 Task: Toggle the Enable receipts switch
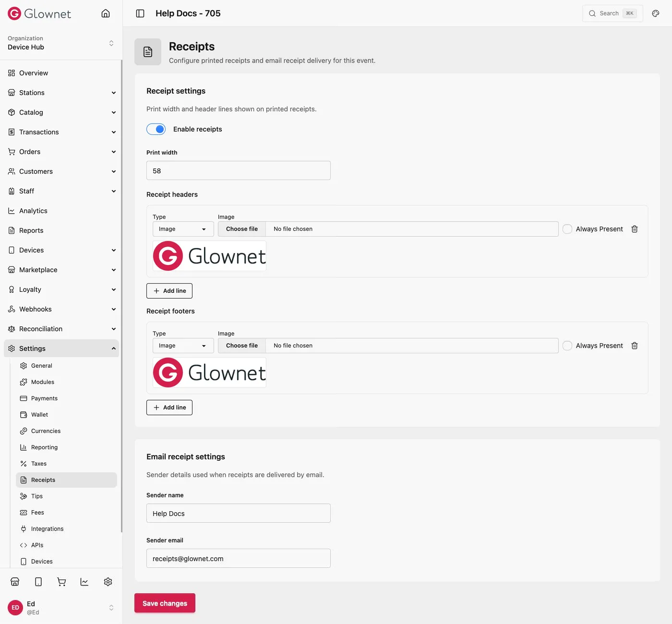156,129
